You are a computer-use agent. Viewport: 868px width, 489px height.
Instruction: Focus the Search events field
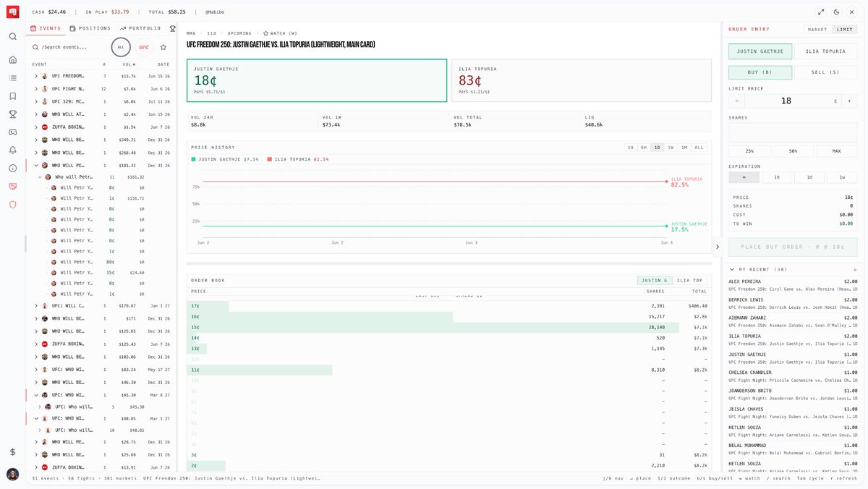69,47
